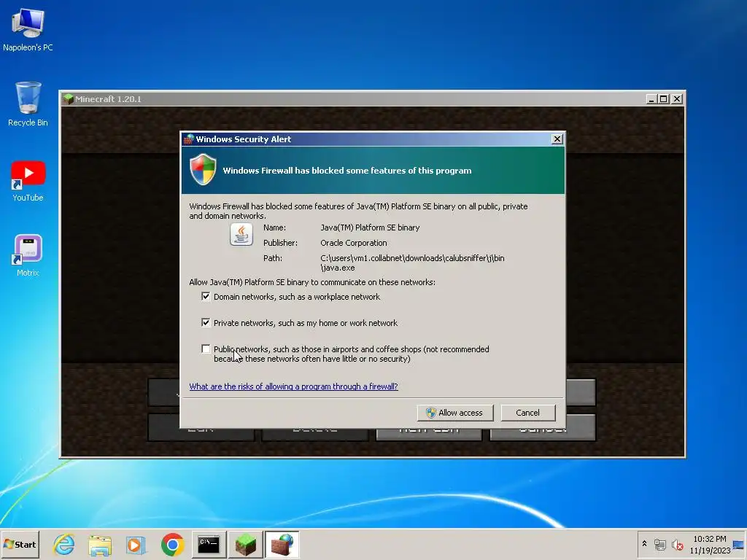
Task: Click the path text ending with java.exe
Action: coord(412,262)
